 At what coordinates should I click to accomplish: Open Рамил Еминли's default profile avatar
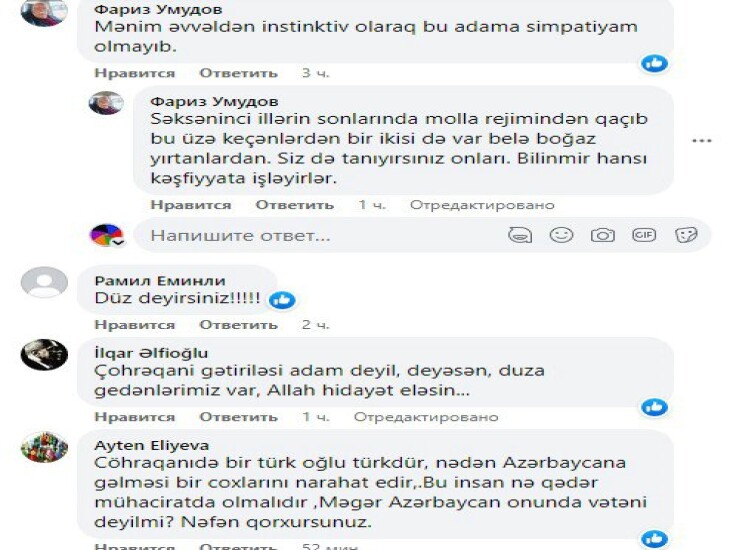coord(44,282)
